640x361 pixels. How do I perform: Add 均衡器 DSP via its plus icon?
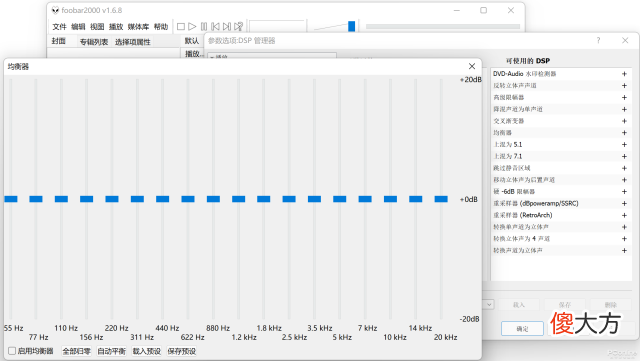tap(624, 133)
